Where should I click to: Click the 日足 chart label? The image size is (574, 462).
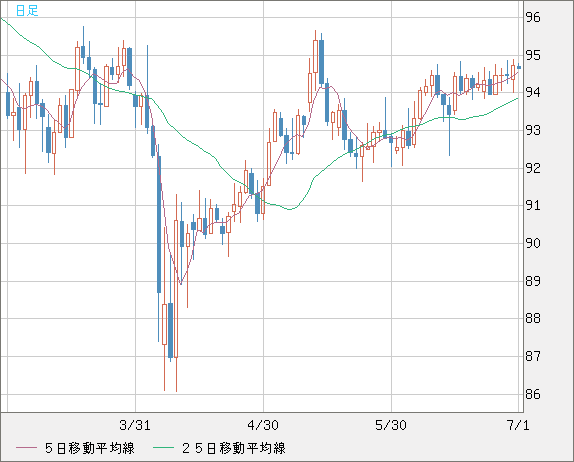tap(27, 10)
